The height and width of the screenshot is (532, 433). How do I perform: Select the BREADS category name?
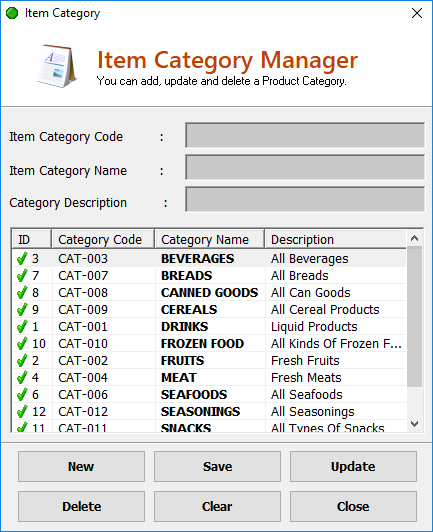186,276
